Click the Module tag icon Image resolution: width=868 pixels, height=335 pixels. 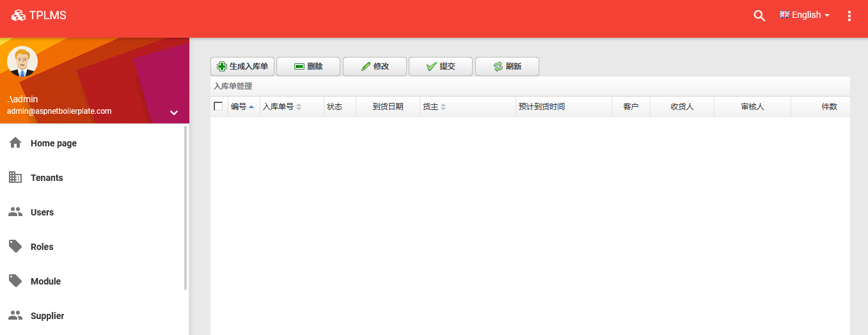point(15,281)
